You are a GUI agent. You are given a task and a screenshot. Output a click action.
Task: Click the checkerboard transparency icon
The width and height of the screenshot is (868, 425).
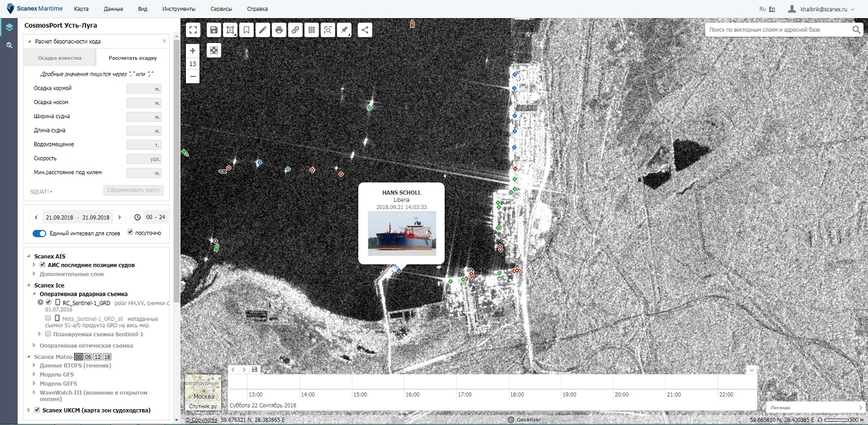(x=214, y=50)
